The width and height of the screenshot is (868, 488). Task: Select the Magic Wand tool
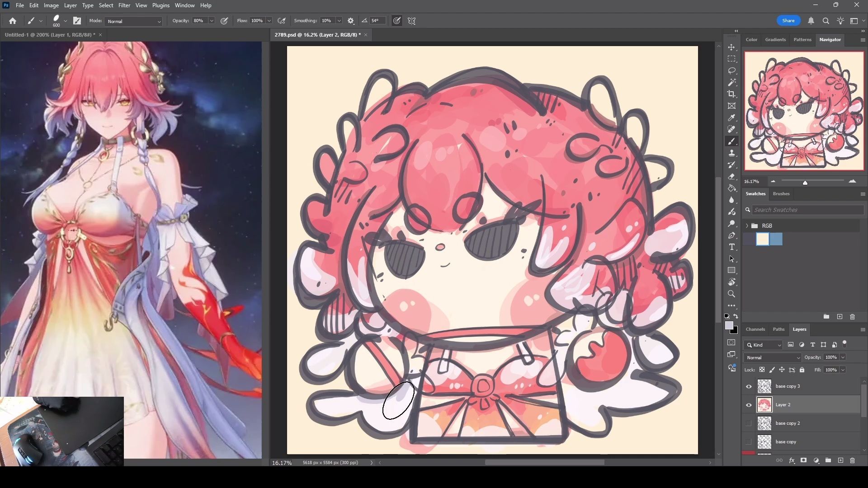click(x=731, y=83)
